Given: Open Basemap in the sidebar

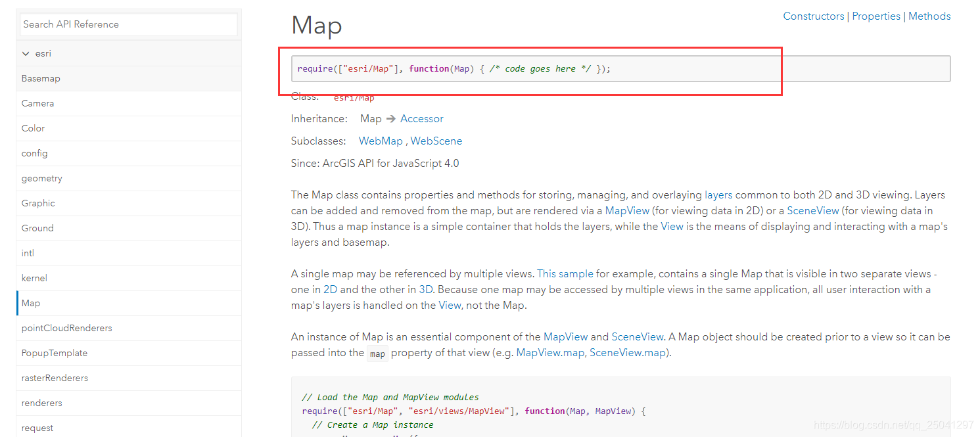Looking at the screenshot, I should (128, 78).
